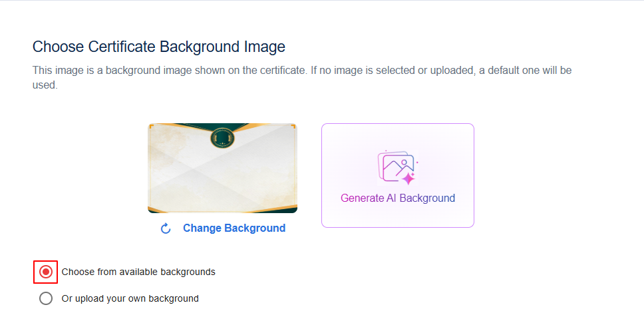Click the Change Background link
Image resolution: width=644 pixels, height=331 pixels.
(234, 228)
